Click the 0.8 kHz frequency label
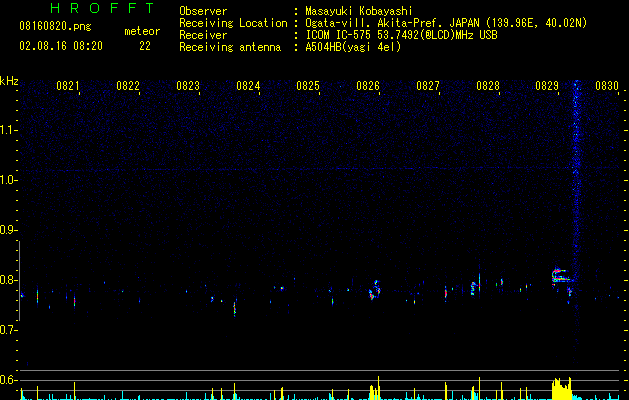The width and height of the screenshot is (629, 400). (x=8, y=280)
